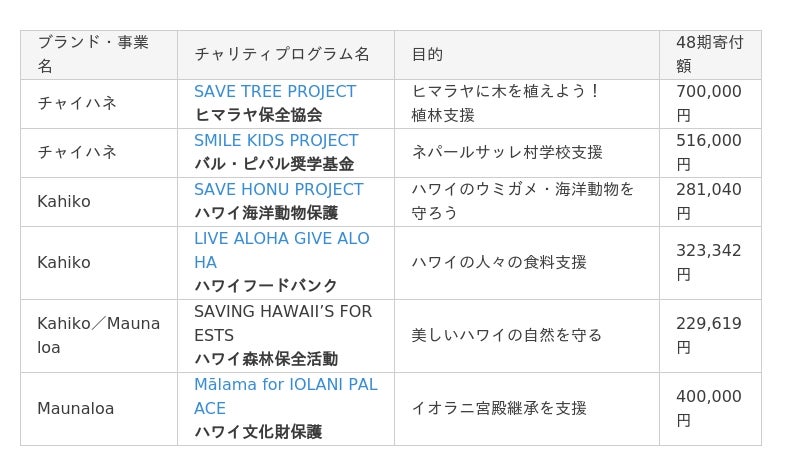
Task: Click the Kahiko／Maunaloa brand cell
Action: click(99, 336)
